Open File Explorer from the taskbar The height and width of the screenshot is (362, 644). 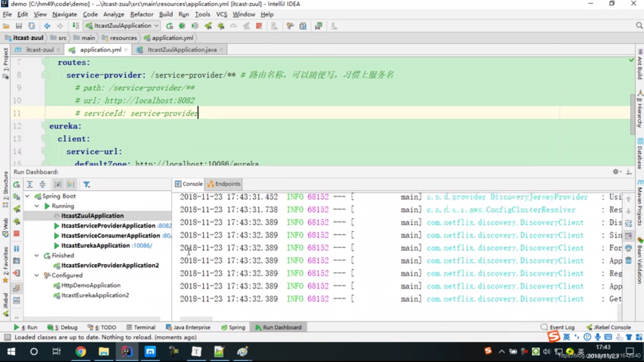pos(104,352)
